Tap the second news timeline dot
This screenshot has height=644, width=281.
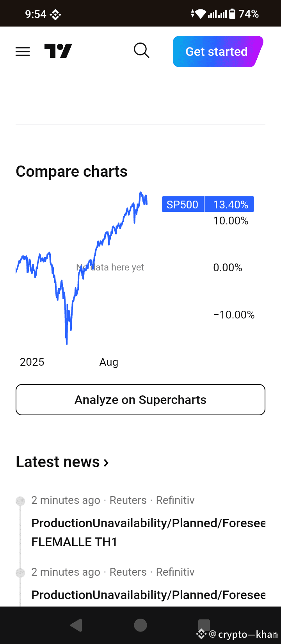tap(20, 573)
